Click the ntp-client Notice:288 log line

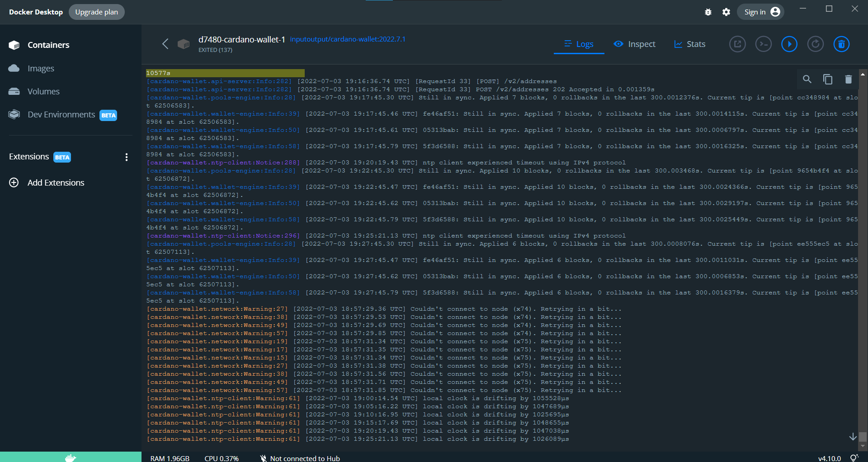pyautogui.click(x=386, y=163)
